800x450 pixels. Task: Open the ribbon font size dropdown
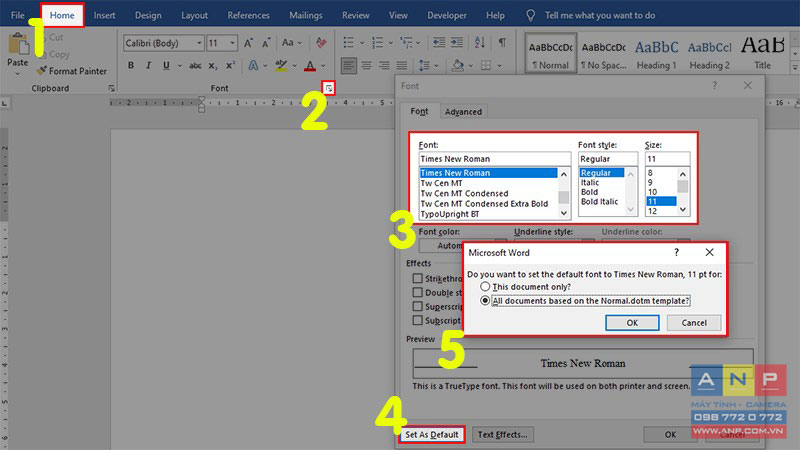click(232, 43)
